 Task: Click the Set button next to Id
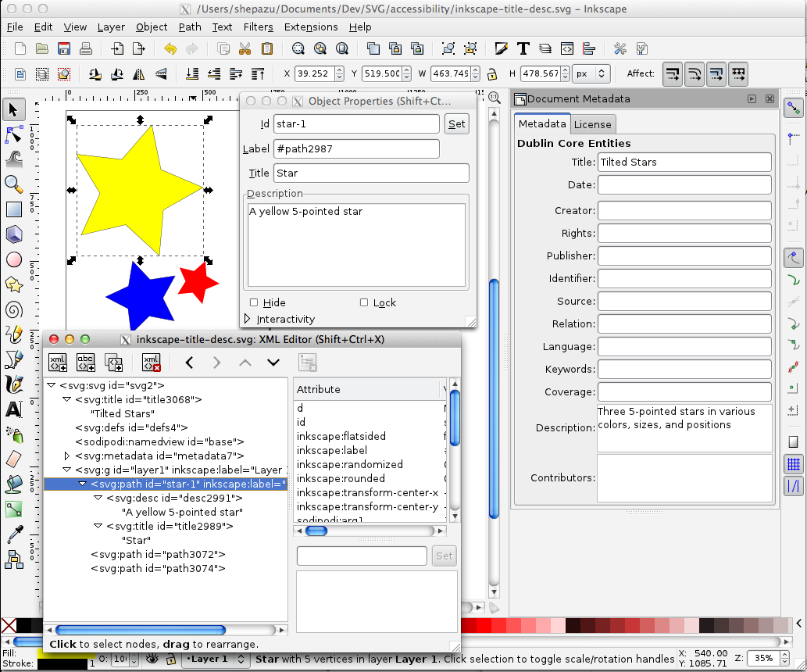(x=456, y=123)
